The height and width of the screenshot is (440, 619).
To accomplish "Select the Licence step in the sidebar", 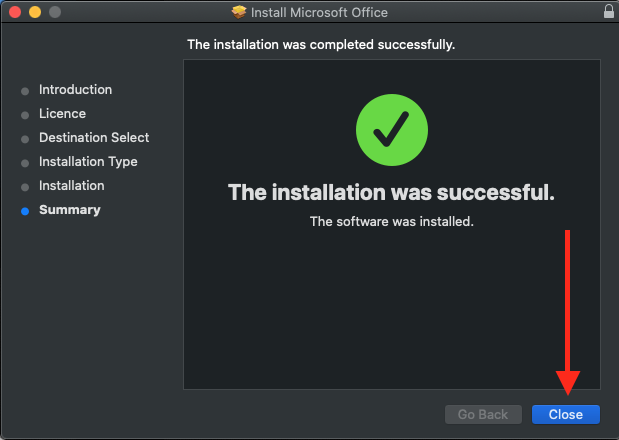I will click(62, 114).
